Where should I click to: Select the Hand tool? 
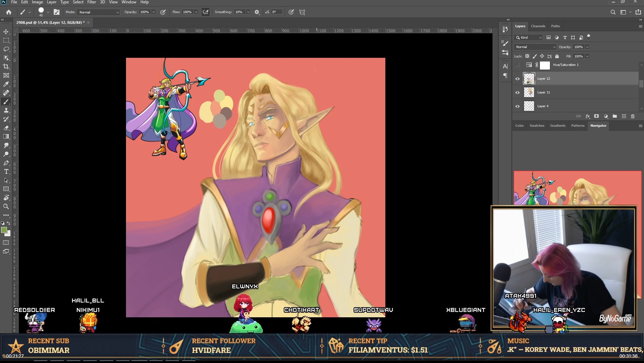point(6,198)
